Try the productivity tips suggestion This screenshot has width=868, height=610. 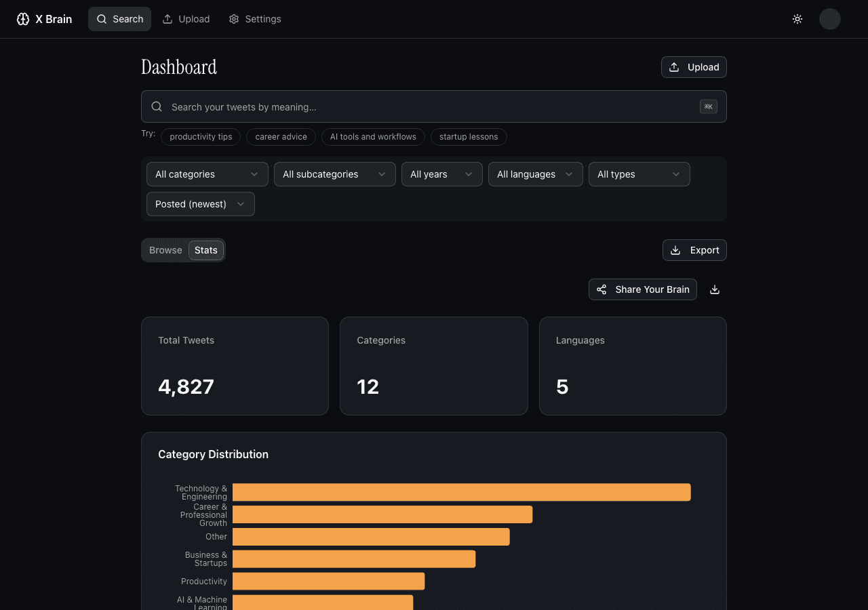201,137
